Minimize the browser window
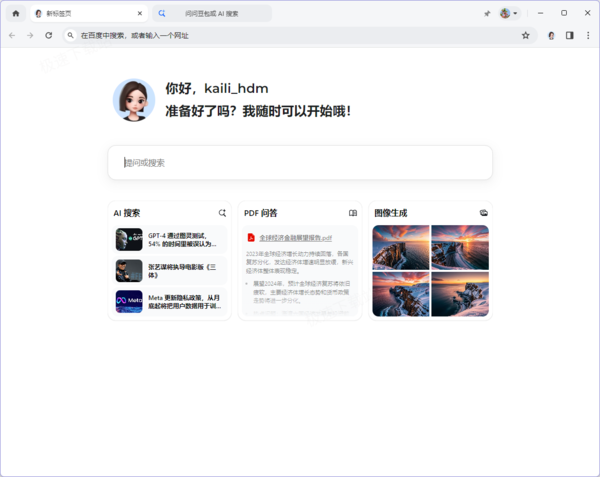The image size is (600, 477). point(540,13)
